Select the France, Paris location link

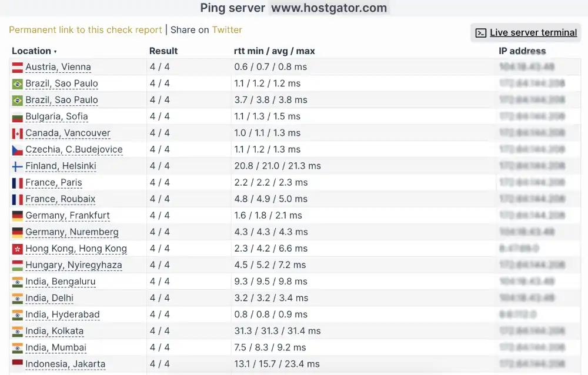point(54,182)
